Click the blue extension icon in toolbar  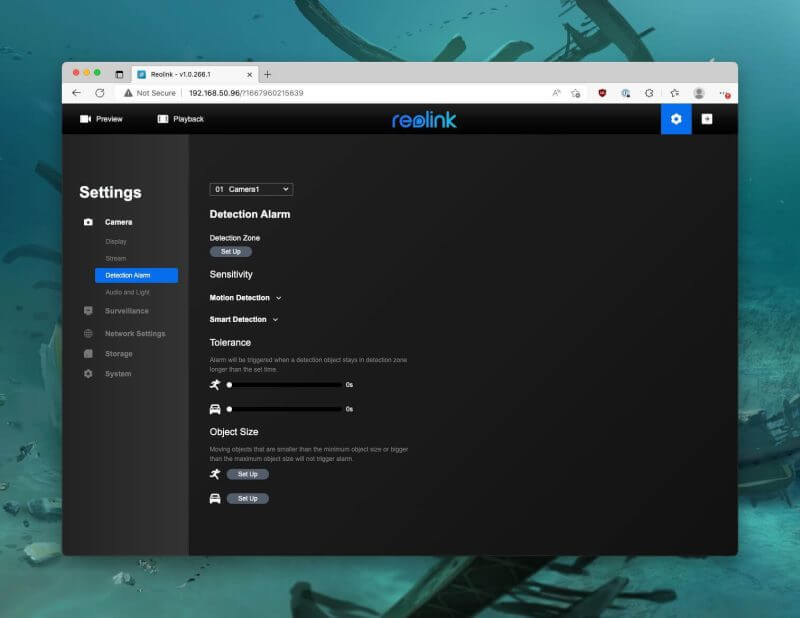pyautogui.click(x=626, y=93)
